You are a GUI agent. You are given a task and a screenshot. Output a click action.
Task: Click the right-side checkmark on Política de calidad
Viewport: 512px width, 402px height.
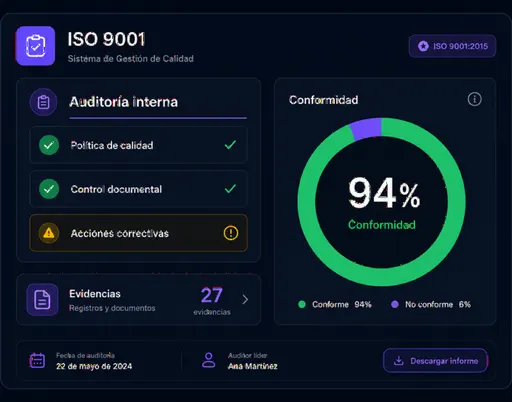point(230,145)
